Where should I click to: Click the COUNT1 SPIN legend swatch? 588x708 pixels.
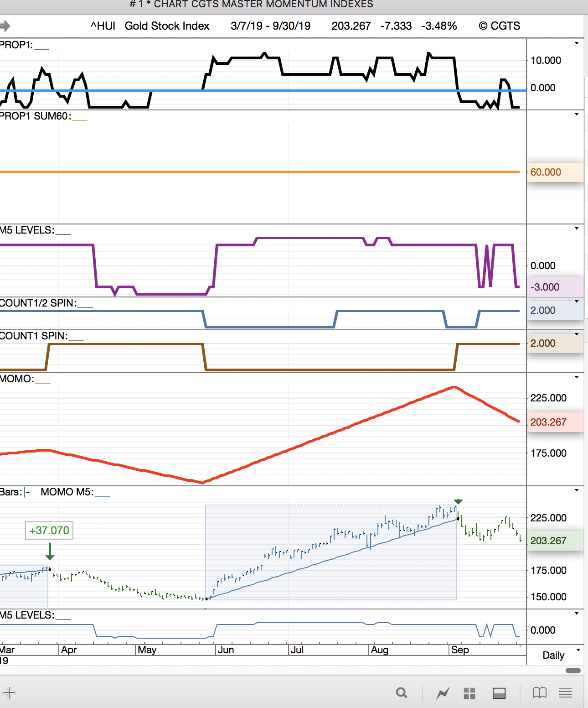click(77, 339)
